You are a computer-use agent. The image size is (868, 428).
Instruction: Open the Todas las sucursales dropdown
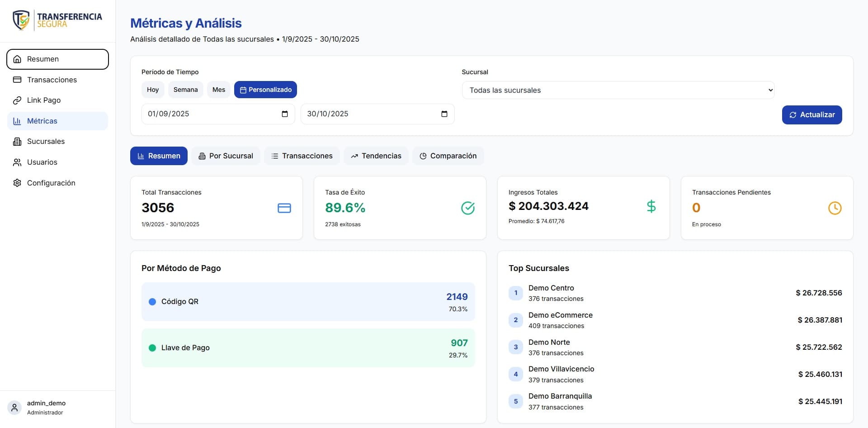tap(618, 90)
